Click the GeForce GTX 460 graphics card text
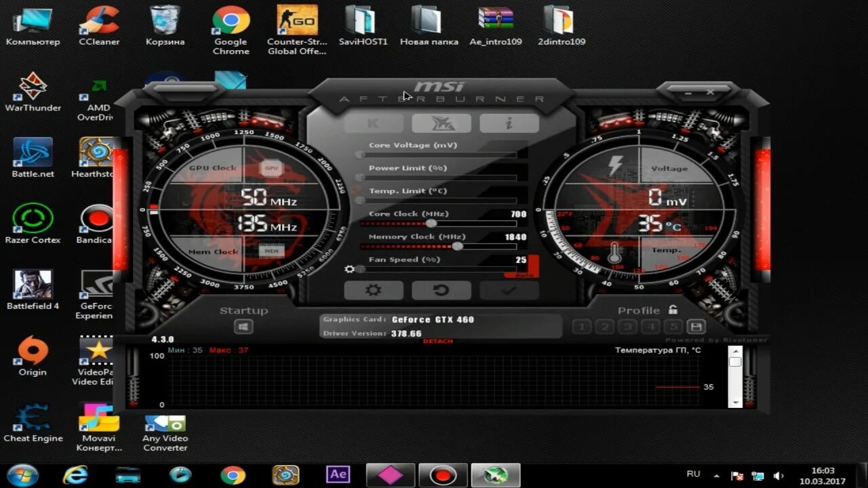Image resolution: width=868 pixels, height=488 pixels. pyautogui.click(x=433, y=319)
